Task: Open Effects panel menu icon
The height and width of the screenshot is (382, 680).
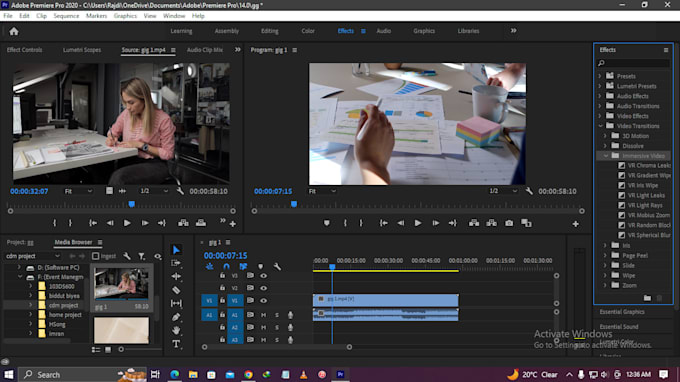Action: point(666,50)
